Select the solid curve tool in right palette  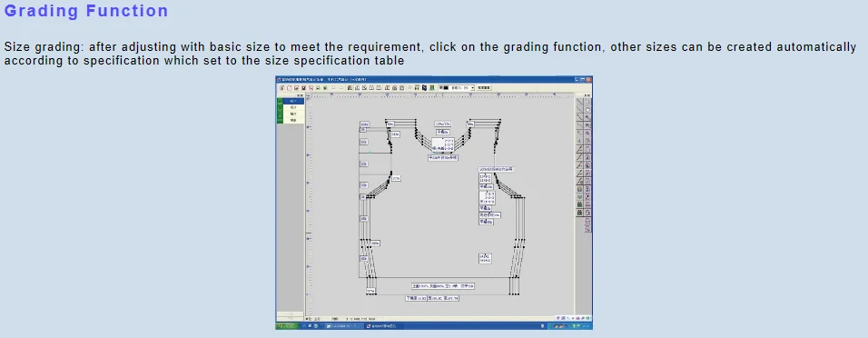[x=579, y=117]
